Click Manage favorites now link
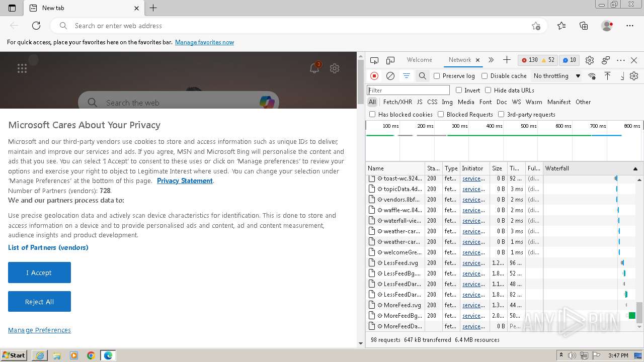The image size is (644, 362). (x=204, y=42)
